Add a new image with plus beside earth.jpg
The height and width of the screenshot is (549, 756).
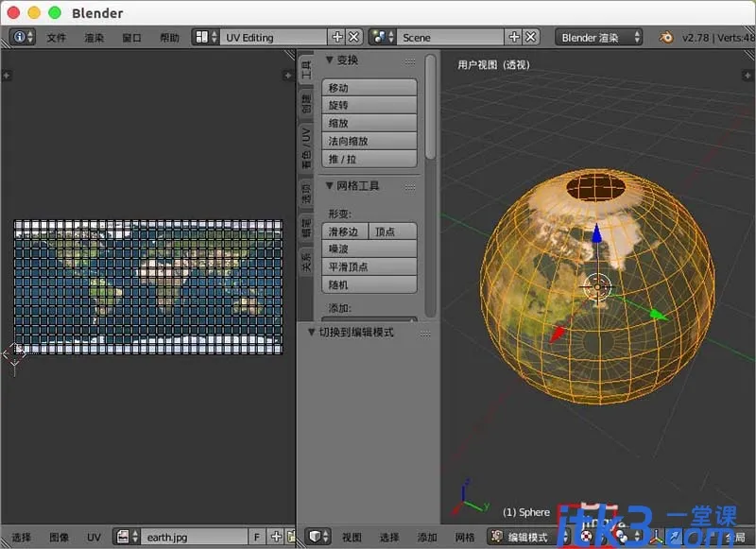[276, 537]
